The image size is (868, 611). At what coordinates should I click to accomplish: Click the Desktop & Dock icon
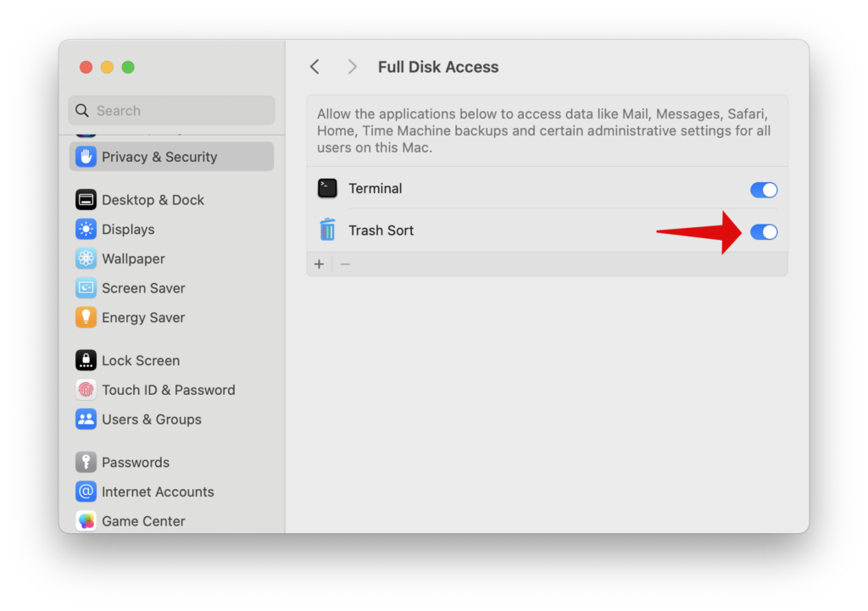pyautogui.click(x=86, y=200)
